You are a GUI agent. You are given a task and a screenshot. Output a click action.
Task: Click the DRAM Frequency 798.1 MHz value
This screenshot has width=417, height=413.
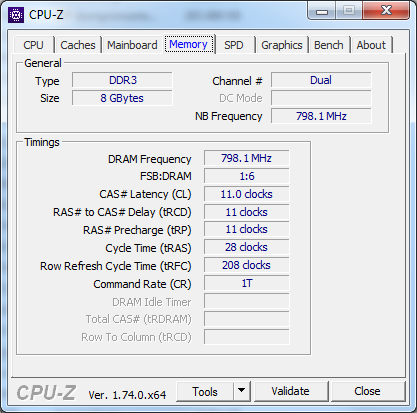click(247, 158)
